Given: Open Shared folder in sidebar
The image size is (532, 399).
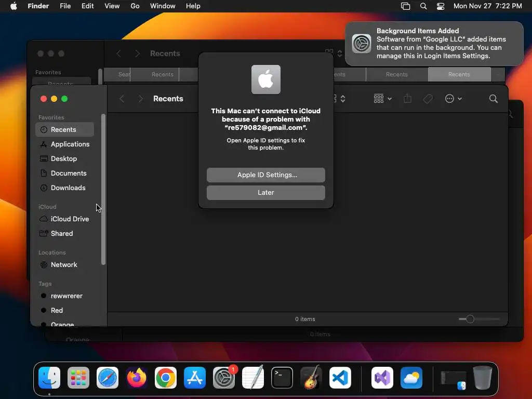Looking at the screenshot, I should point(64,234).
